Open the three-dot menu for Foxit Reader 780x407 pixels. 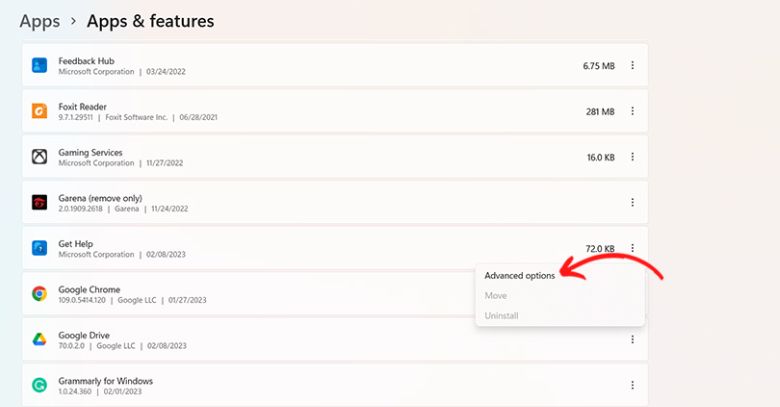coord(632,111)
